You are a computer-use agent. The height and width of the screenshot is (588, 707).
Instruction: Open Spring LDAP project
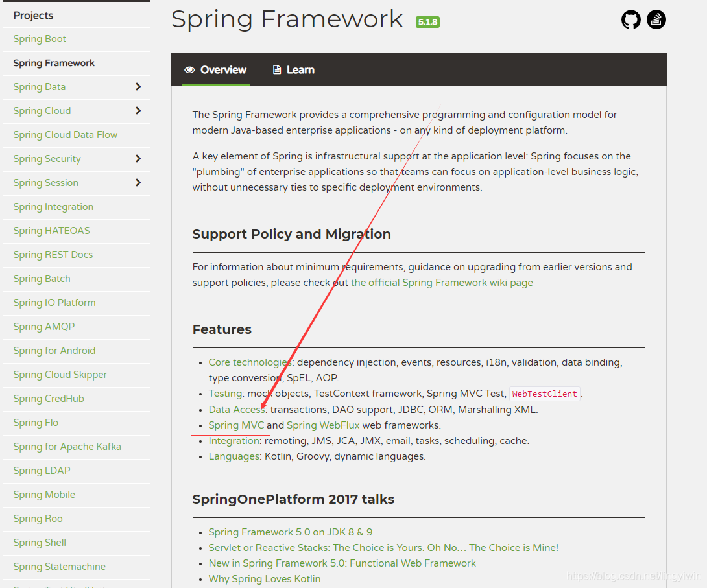pos(42,471)
